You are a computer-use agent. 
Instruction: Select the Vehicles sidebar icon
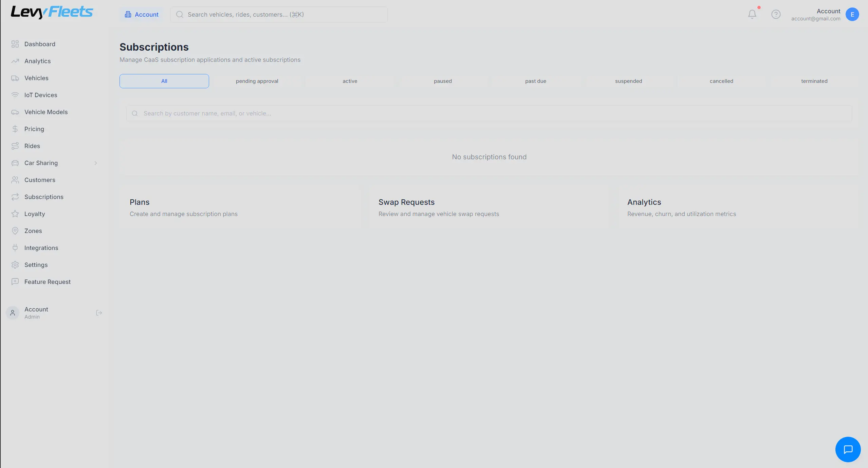click(x=15, y=78)
